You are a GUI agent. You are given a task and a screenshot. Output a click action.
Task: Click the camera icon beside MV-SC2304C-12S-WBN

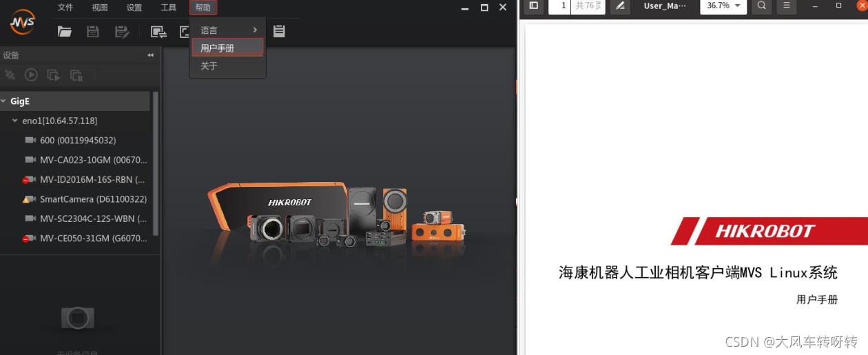(30, 219)
